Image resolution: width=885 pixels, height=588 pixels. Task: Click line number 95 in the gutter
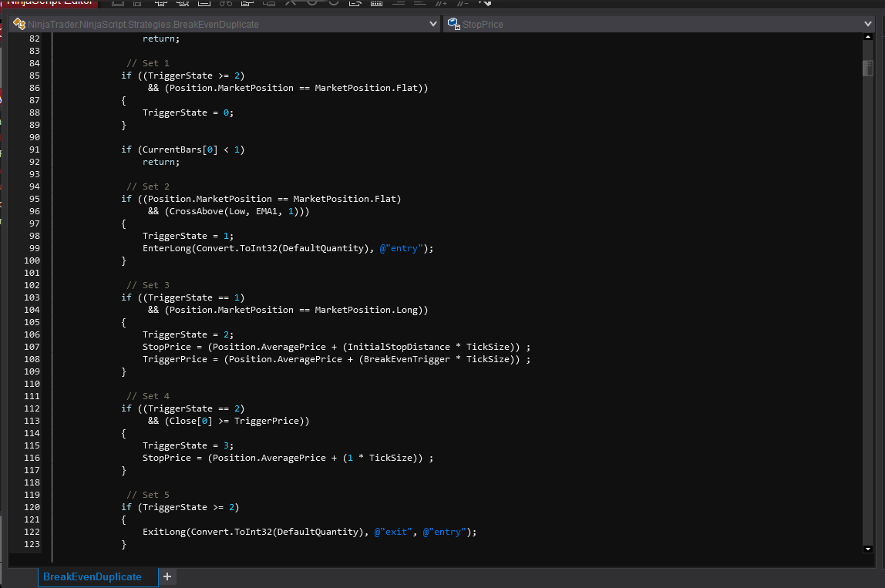point(35,199)
